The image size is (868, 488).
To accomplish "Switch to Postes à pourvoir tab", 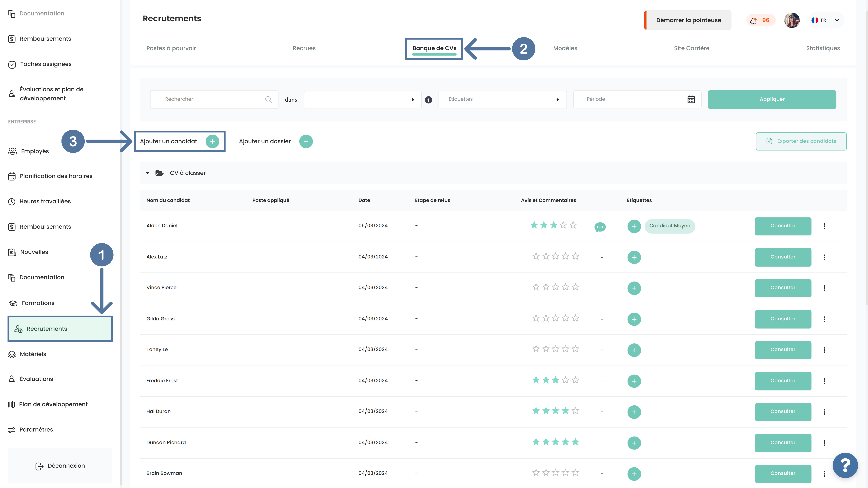I will pos(171,48).
